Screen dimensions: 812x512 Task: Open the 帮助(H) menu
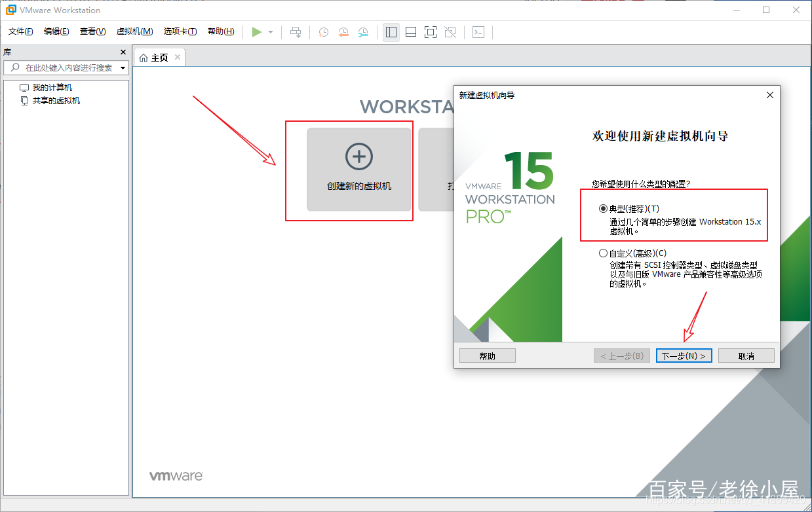click(220, 31)
